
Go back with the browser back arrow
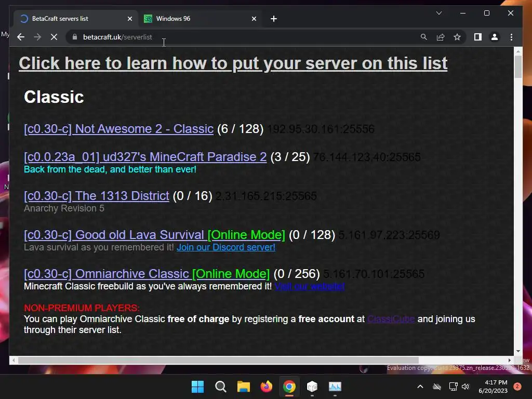(x=21, y=37)
